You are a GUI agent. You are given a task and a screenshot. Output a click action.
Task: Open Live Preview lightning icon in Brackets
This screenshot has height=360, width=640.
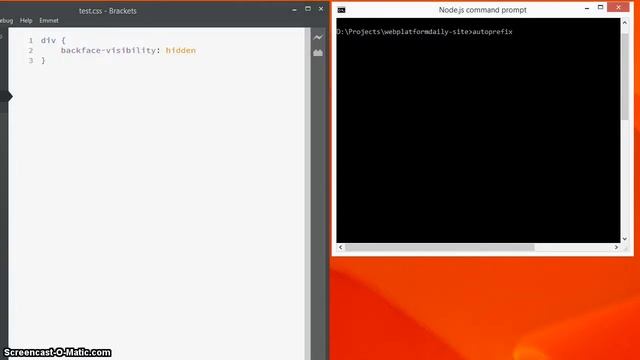click(x=318, y=38)
